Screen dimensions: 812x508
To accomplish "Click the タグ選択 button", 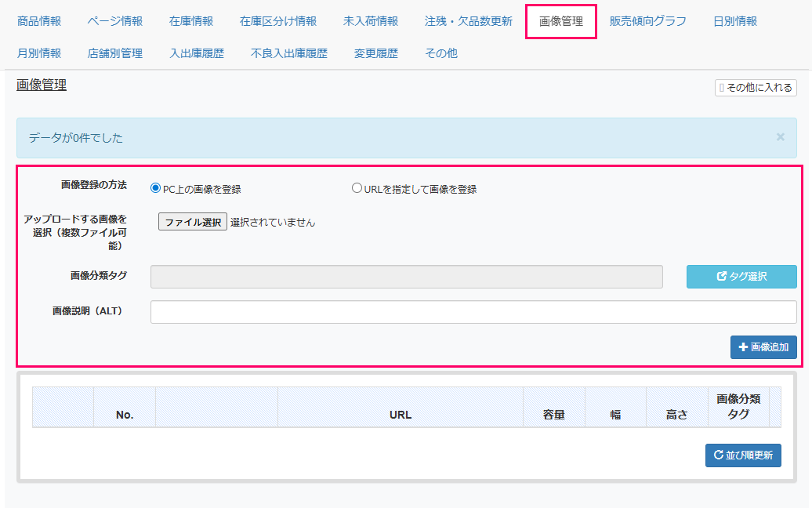I will [741, 277].
